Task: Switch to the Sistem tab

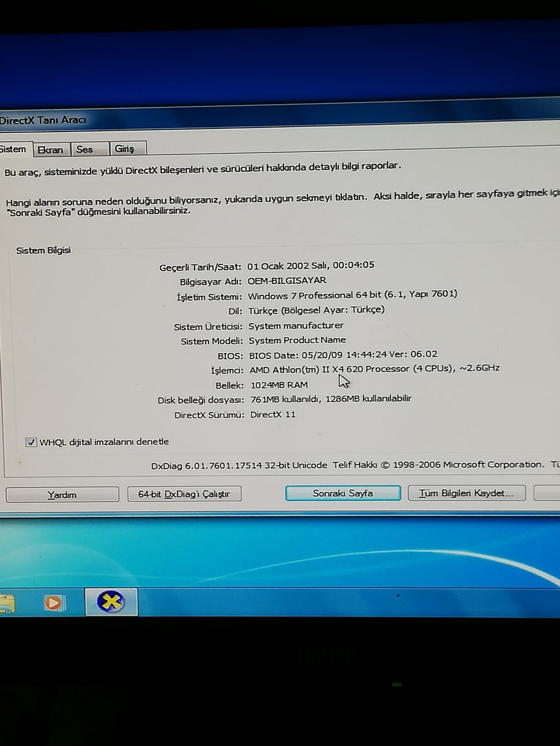Action: click(x=14, y=149)
